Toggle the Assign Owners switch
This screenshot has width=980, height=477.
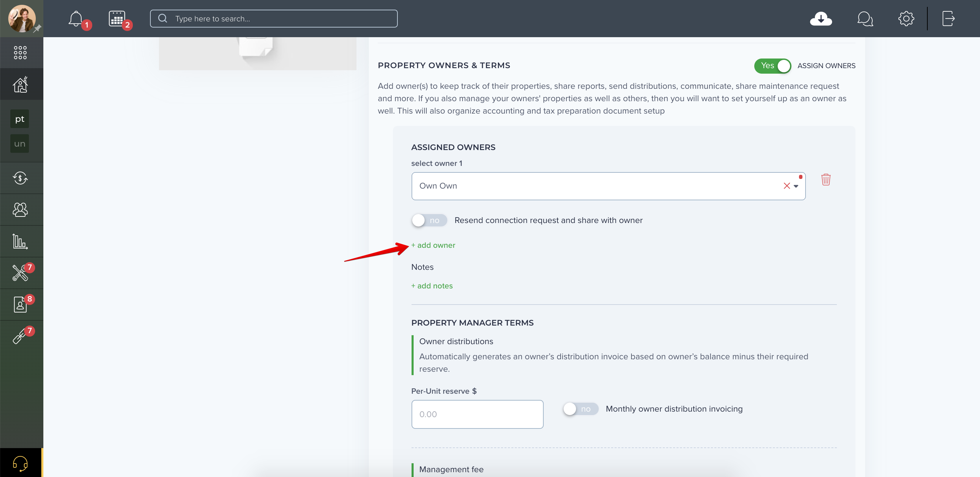[x=772, y=66]
